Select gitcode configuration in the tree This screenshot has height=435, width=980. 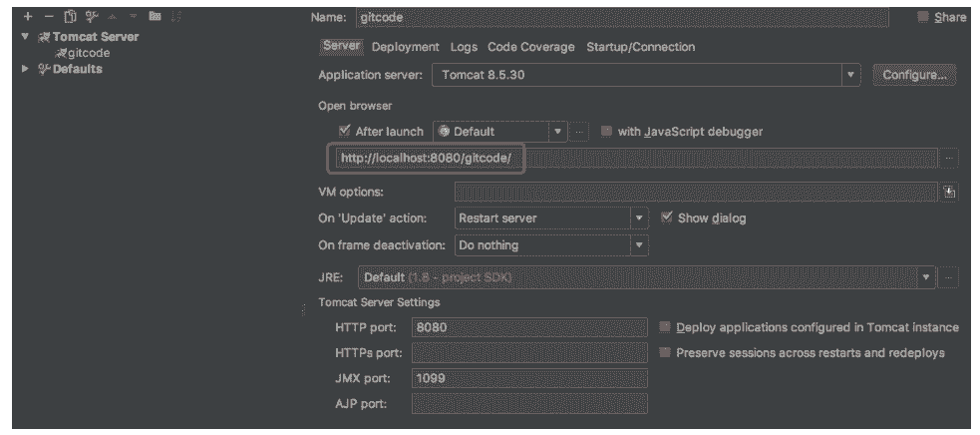[89, 53]
